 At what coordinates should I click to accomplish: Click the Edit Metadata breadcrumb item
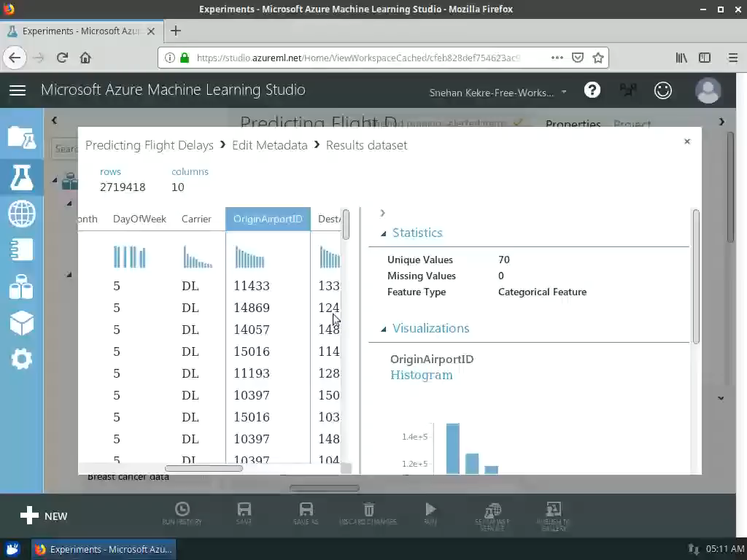coord(269,145)
